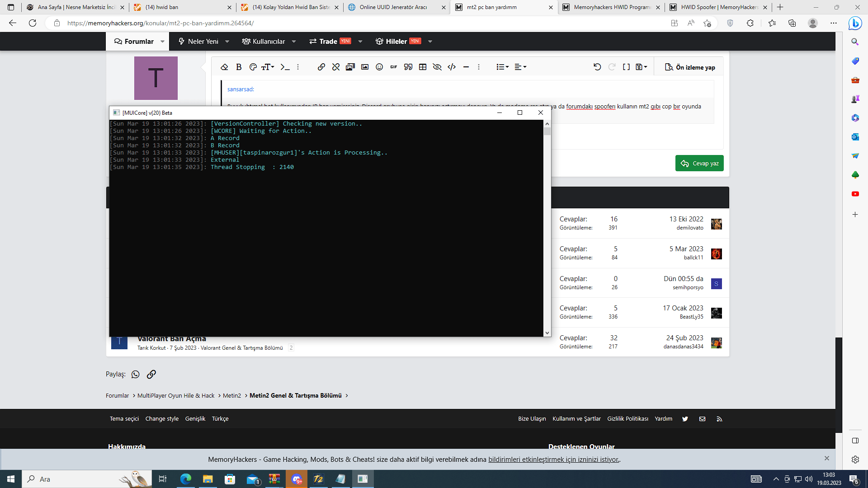Open Bing chat sidebar icon
The height and width of the screenshot is (488, 868).
[x=855, y=23]
